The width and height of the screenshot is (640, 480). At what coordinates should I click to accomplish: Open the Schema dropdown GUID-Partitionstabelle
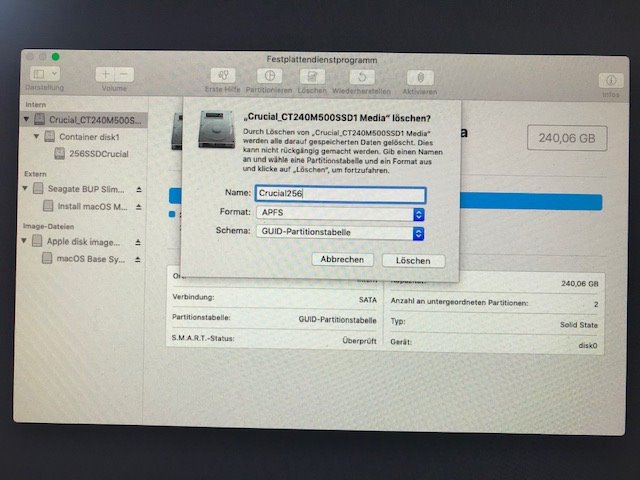tap(340, 233)
